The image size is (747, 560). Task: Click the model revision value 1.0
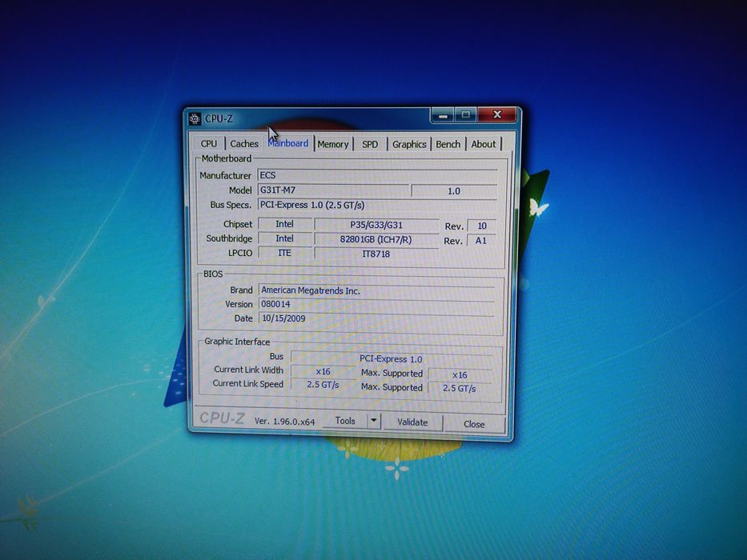point(453,191)
